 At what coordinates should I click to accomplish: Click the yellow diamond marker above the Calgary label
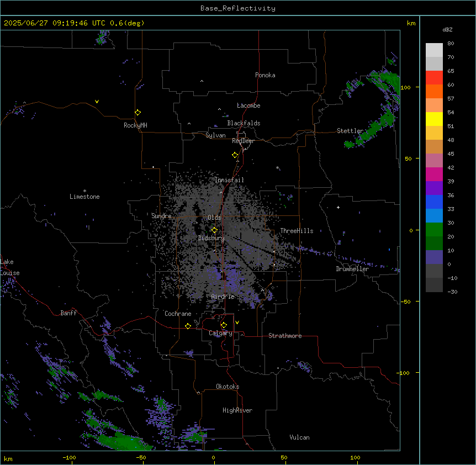[224, 325]
